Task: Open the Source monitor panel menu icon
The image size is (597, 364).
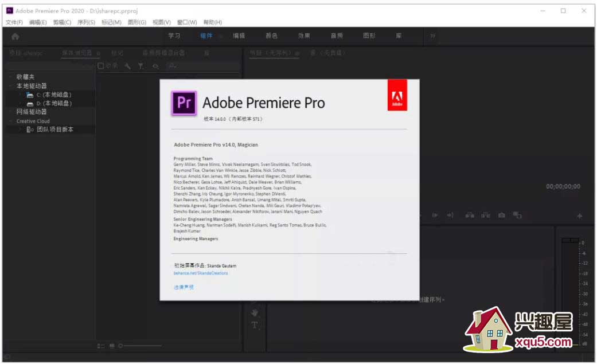Action: point(298,53)
